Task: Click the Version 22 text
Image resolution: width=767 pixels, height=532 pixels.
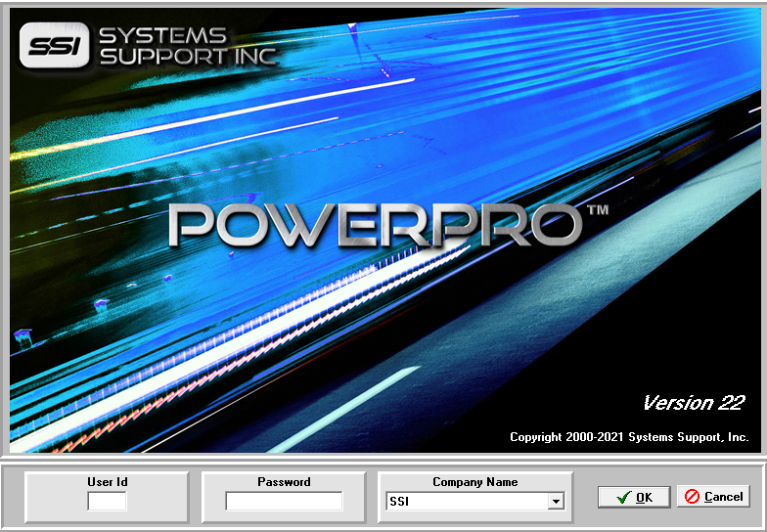Action: click(693, 403)
